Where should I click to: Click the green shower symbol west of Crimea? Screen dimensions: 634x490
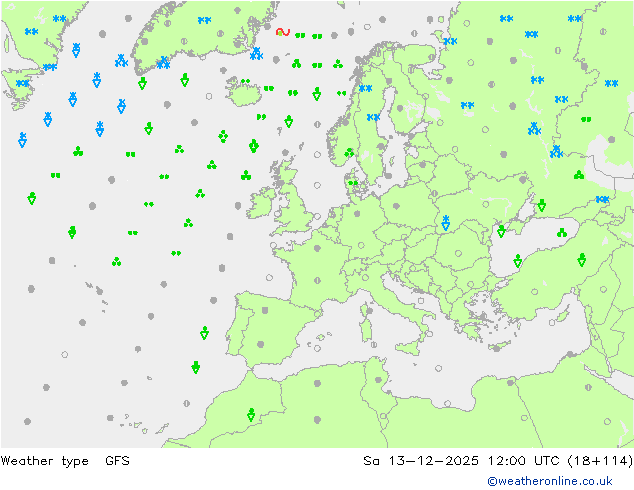[501, 231]
